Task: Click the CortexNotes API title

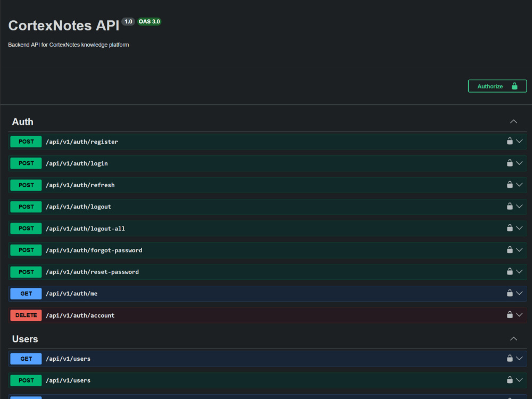Action: coord(64,26)
